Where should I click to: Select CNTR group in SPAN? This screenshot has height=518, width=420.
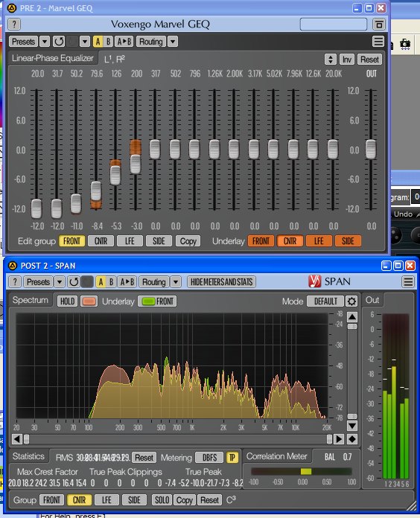79,500
